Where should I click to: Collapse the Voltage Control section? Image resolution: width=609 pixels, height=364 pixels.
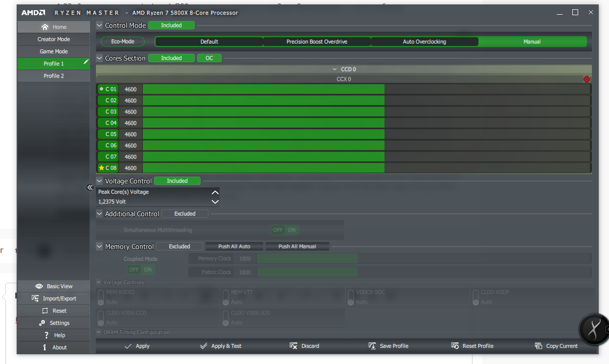[99, 181]
